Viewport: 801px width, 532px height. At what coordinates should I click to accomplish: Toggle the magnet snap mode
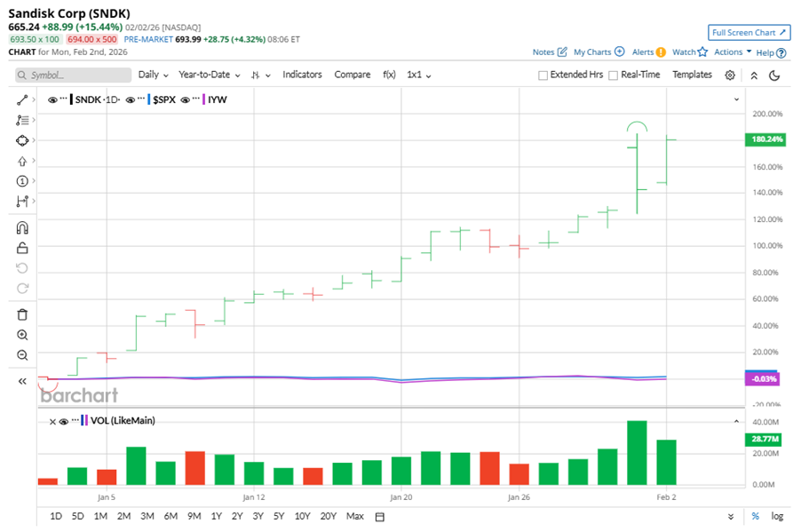pos(22,227)
